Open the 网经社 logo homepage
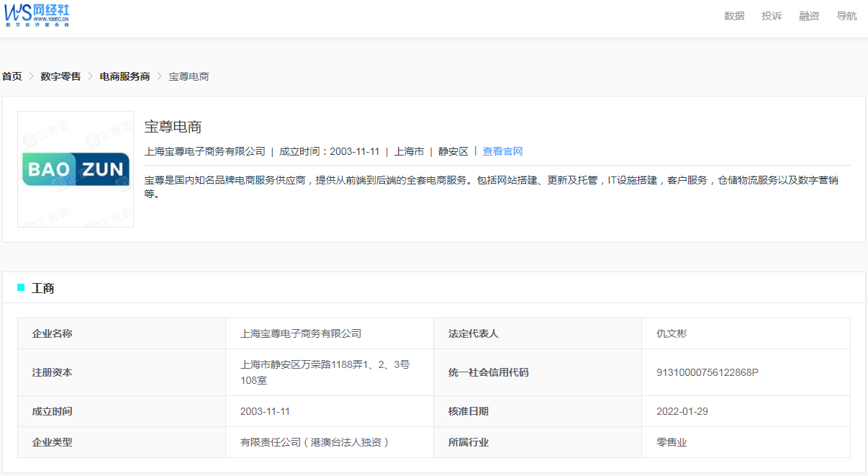 [37, 15]
